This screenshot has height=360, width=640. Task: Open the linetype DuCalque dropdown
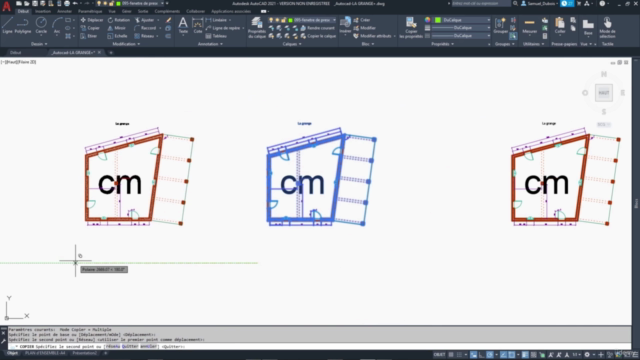(461, 36)
